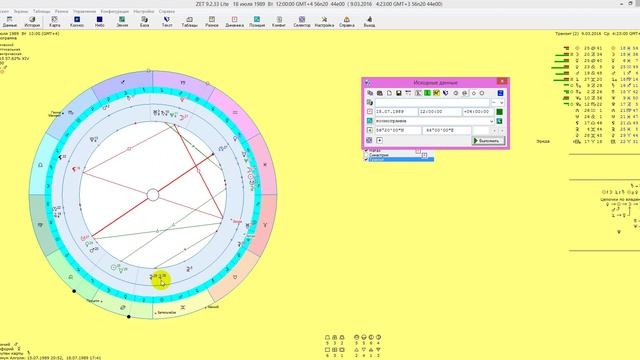Toggle the Синастрия checkbox in chart list
The width and height of the screenshot is (640, 360).
pyautogui.click(x=366, y=155)
